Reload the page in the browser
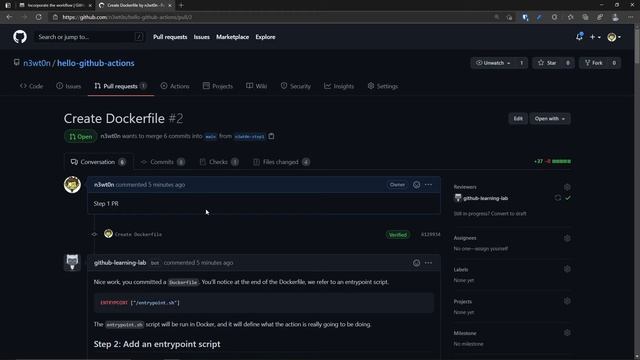The width and height of the screenshot is (640, 360). [38, 17]
